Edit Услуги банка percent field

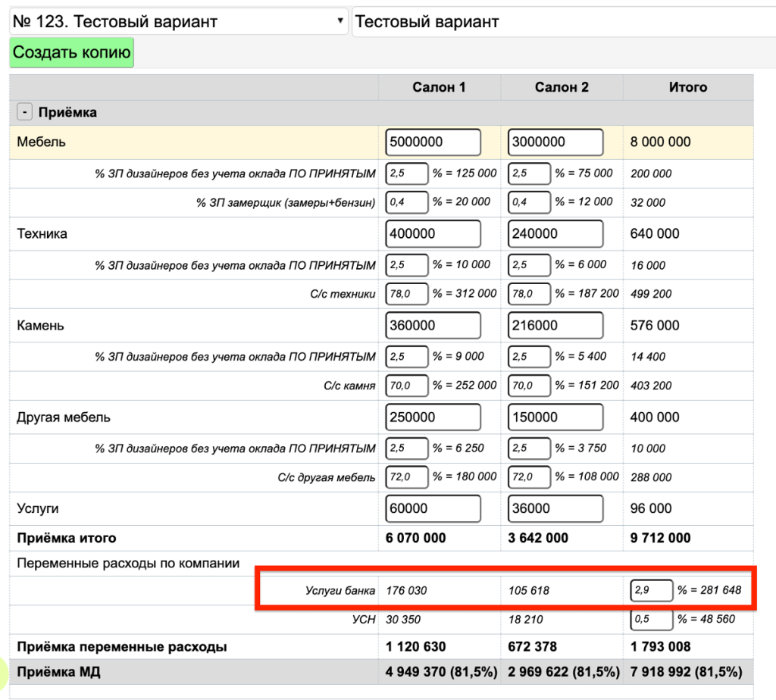point(651,590)
